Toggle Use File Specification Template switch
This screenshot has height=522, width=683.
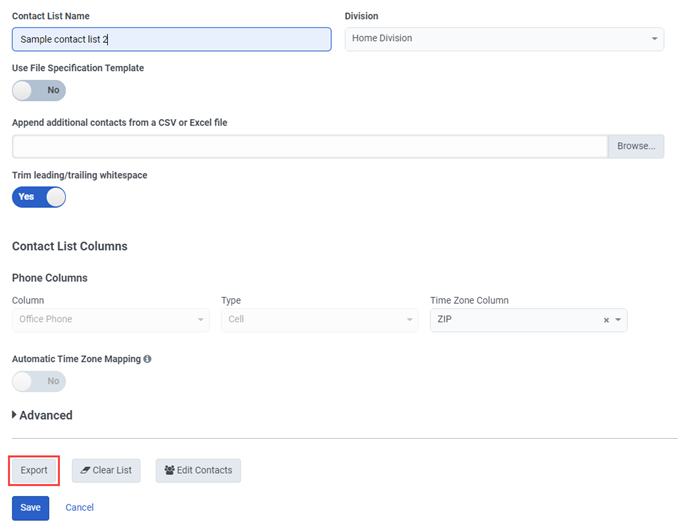tap(39, 90)
